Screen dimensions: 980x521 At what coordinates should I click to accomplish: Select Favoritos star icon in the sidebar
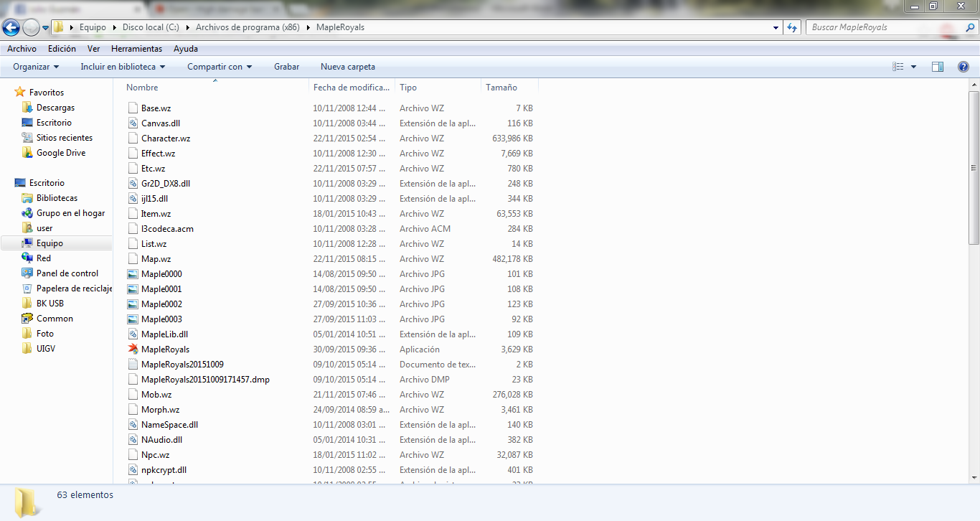pos(20,93)
